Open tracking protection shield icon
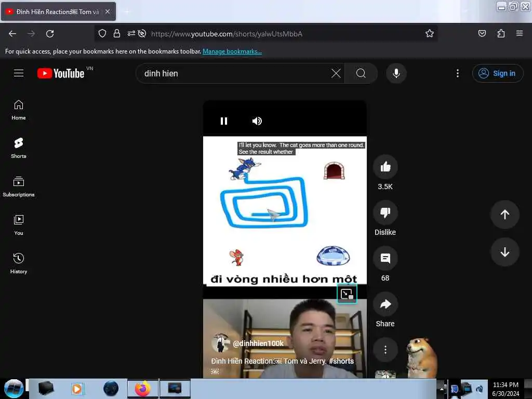The width and height of the screenshot is (532, 399). [x=102, y=34]
